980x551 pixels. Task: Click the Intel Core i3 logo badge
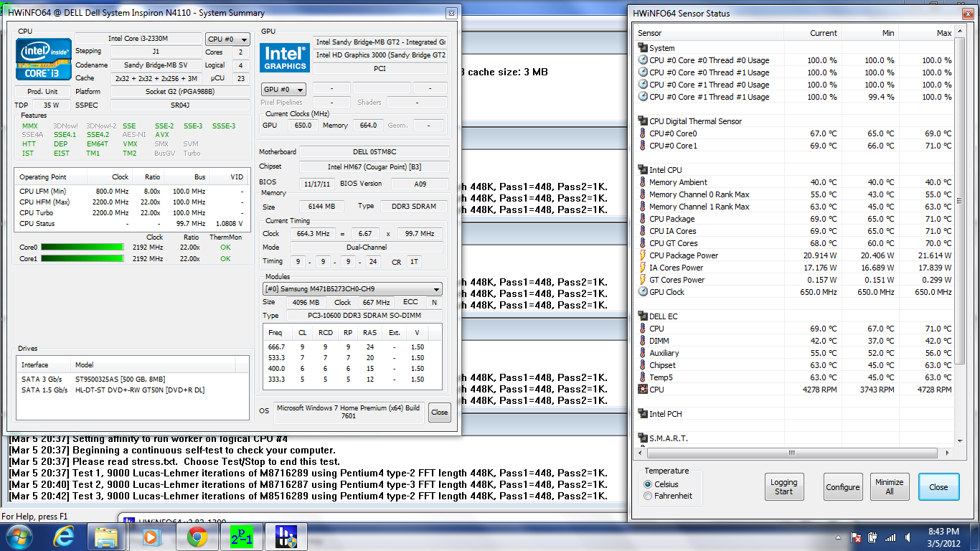[x=44, y=59]
